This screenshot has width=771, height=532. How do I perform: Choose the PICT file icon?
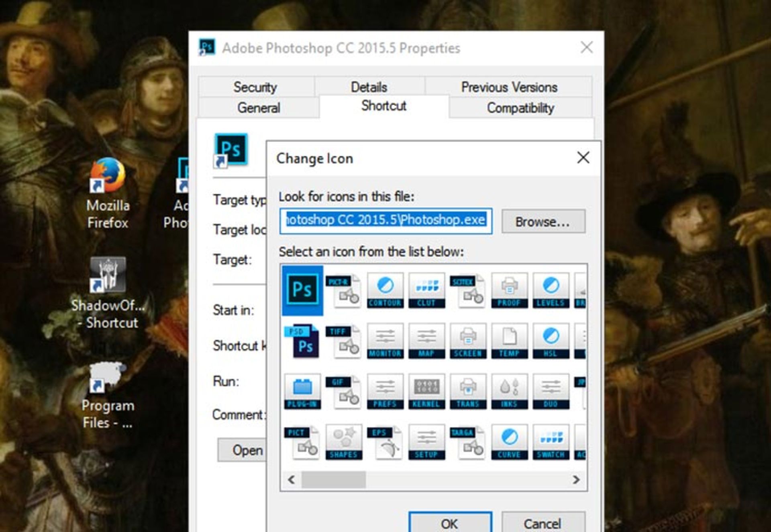pyautogui.click(x=302, y=442)
